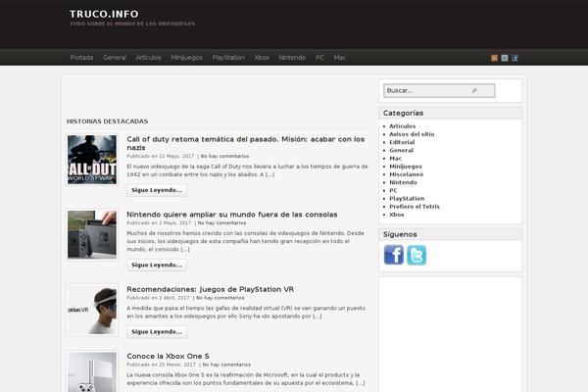The image size is (588, 392).
Task: Select Avisos del sitio category
Action: click(x=412, y=134)
